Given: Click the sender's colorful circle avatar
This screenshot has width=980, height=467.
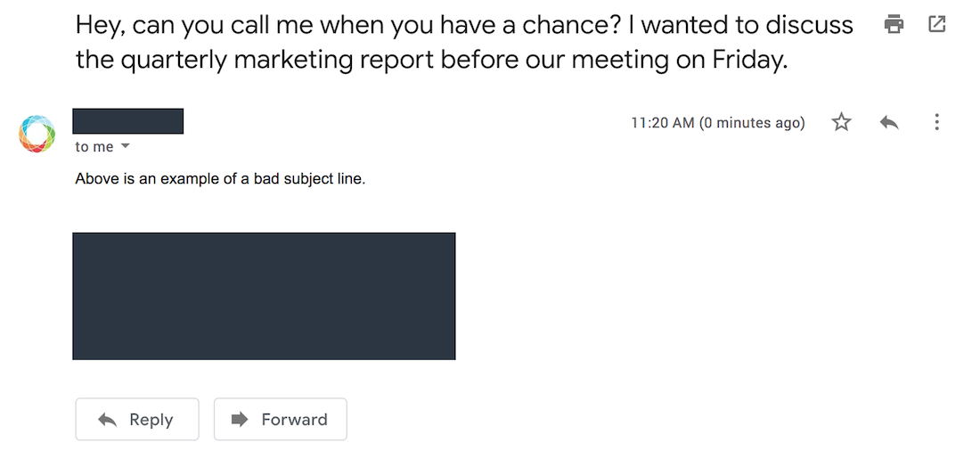Looking at the screenshot, I should click(37, 133).
